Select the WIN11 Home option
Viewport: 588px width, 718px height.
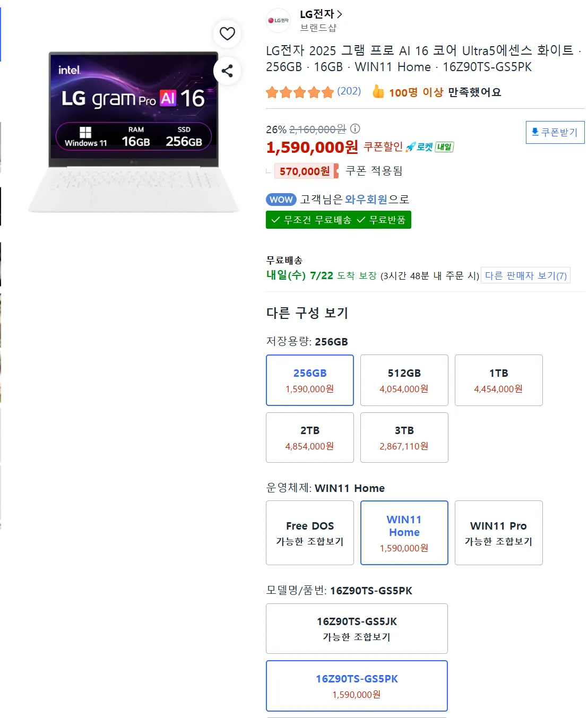tap(404, 533)
